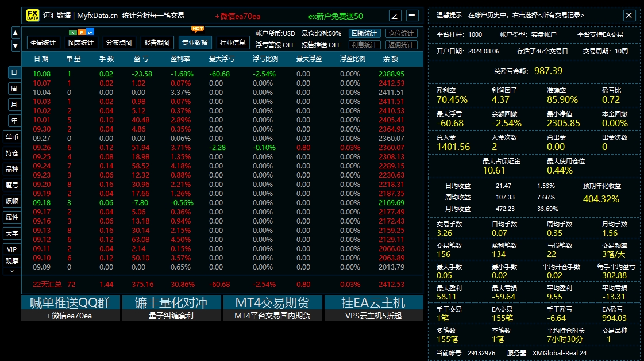
Task: Toggle the 返佣统计 option
Action: [401, 45]
